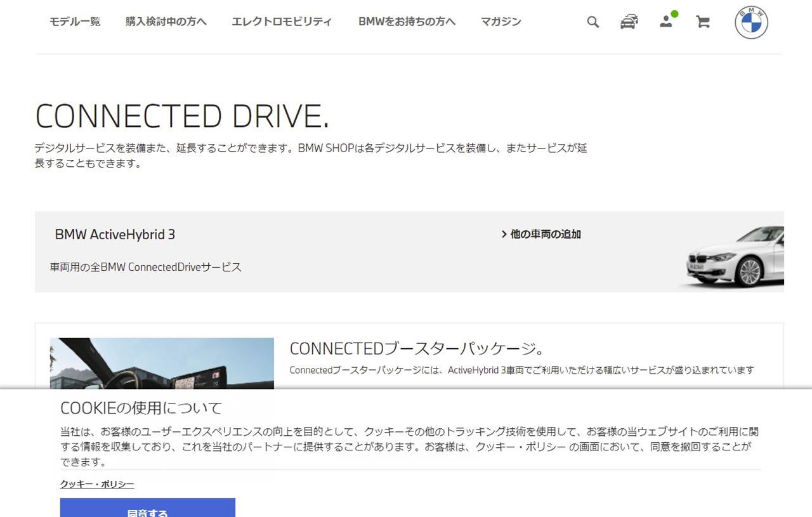
Task: Open the shopping cart icon
Action: click(x=702, y=22)
